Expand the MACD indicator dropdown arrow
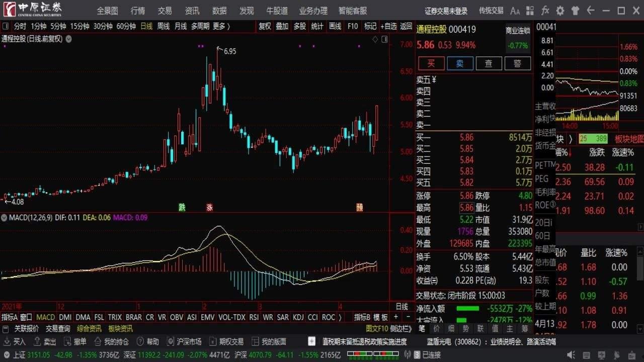 pos(5,218)
